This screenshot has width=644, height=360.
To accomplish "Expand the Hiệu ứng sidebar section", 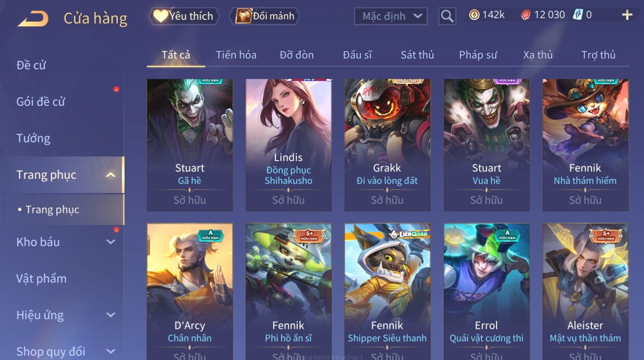I will tap(110, 315).
